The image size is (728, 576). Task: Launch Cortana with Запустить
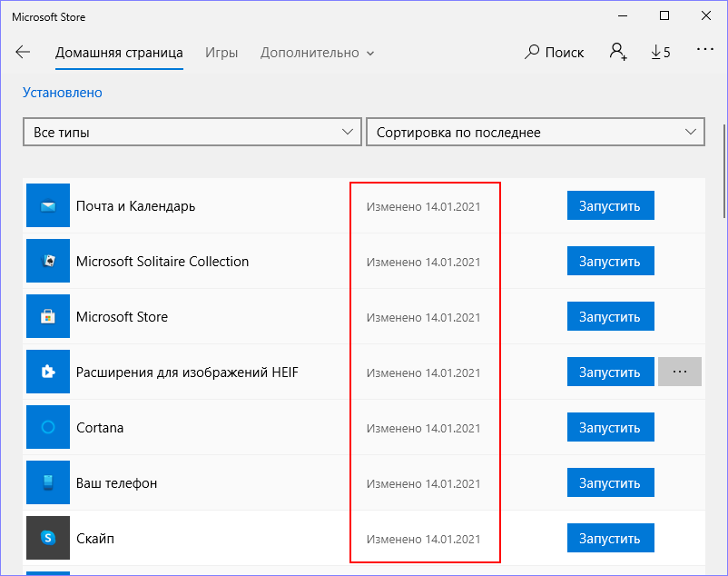pos(611,427)
